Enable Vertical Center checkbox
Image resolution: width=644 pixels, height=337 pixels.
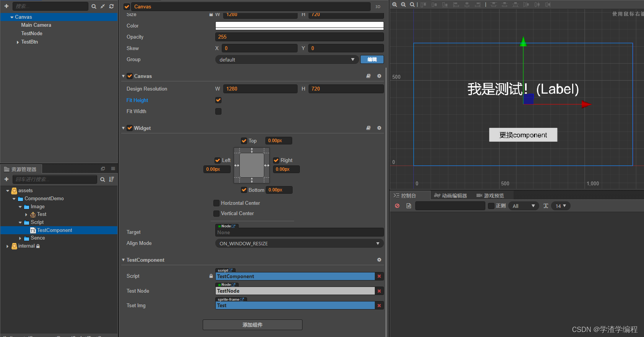click(x=216, y=213)
